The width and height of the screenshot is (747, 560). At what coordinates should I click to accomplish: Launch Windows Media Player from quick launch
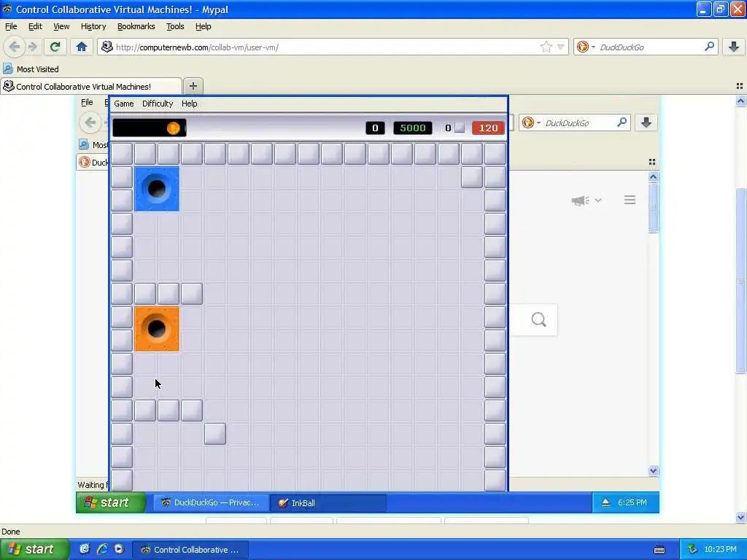119,549
